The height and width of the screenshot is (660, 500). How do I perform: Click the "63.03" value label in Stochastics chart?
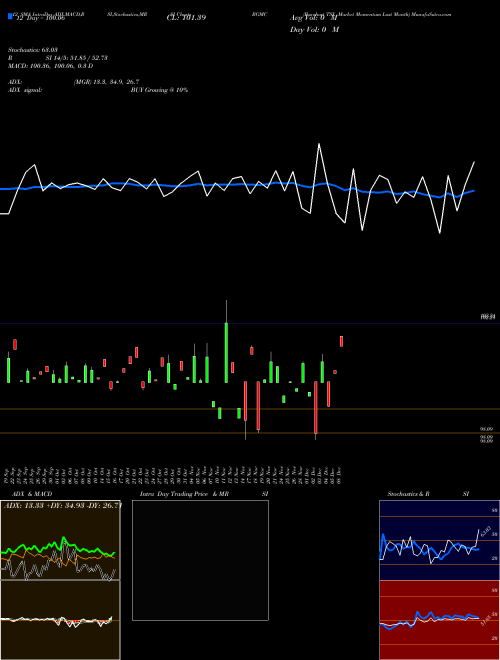(x=485, y=530)
